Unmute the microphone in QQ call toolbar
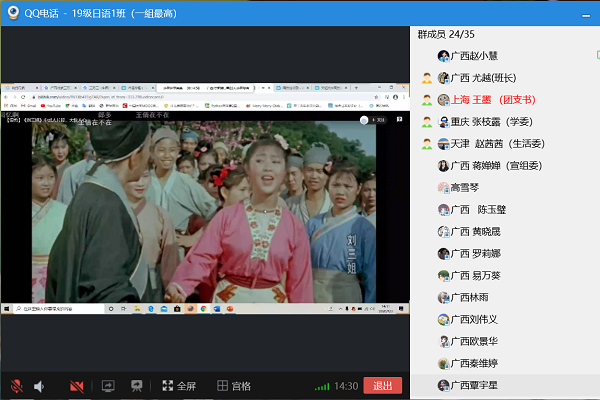600x400 pixels. pos(16,386)
